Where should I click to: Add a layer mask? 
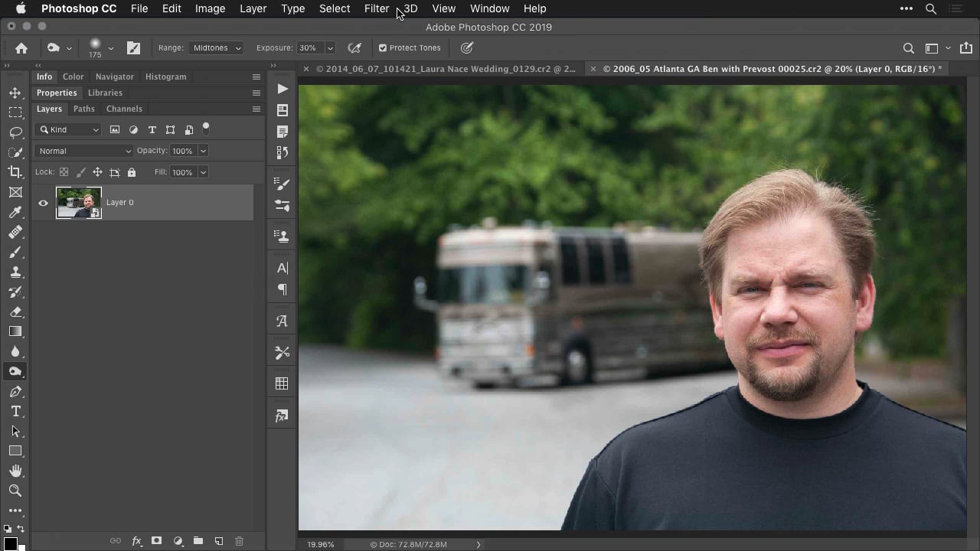coord(157,541)
